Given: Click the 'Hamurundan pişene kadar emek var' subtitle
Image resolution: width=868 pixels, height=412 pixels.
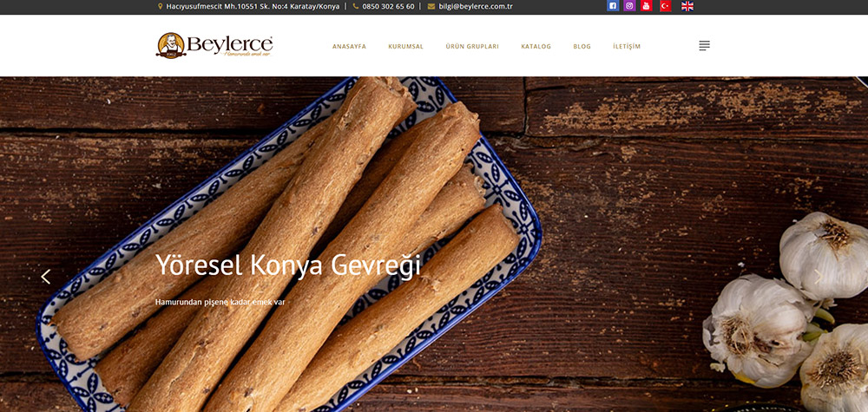Looking at the screenshot, I should tap(220, 303).
